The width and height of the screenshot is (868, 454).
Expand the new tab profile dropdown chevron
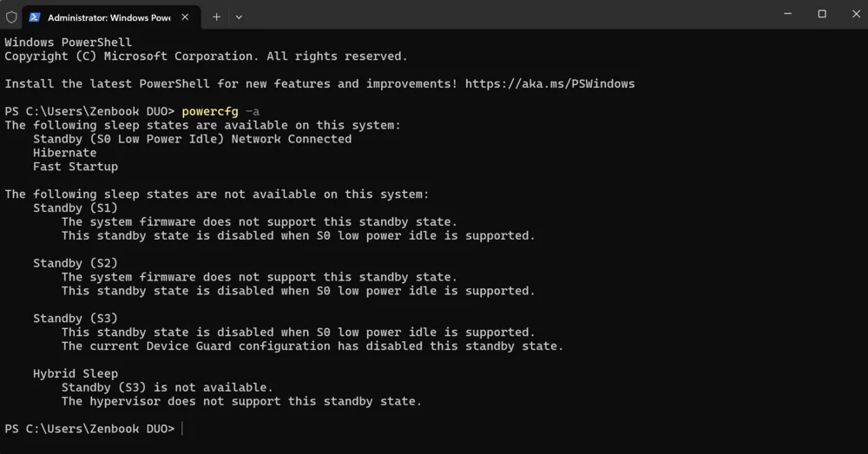point(239,17)
